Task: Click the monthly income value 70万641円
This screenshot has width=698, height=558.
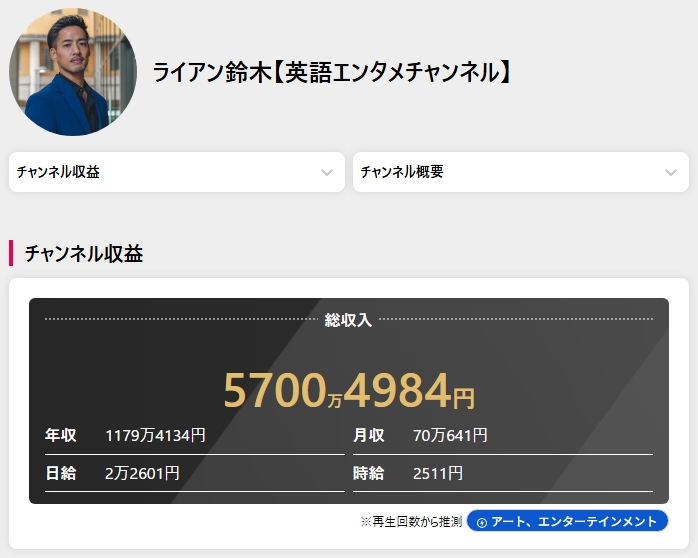Action: coord(450,436)
